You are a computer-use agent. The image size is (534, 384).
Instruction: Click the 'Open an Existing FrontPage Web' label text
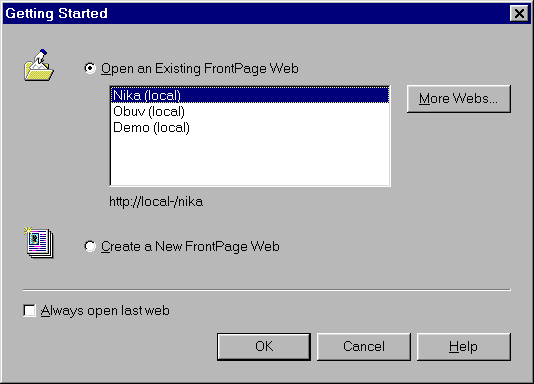coord(200,69)
